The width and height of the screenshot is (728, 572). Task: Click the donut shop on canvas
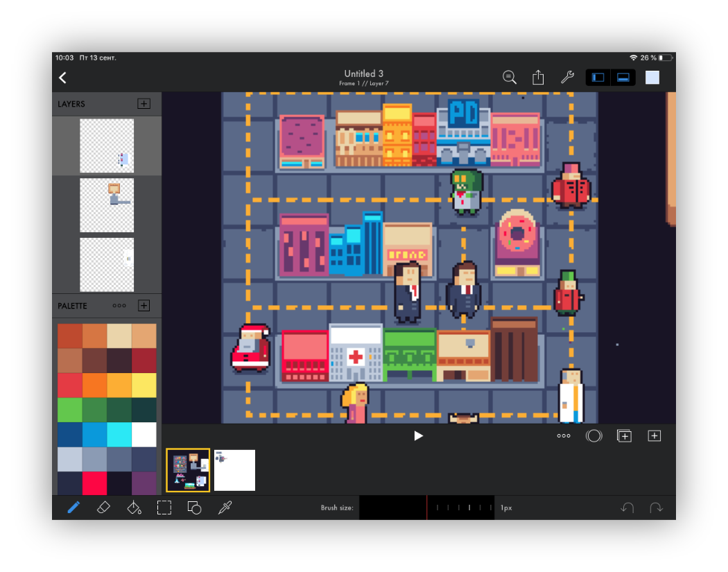click(x=517, y=243)
